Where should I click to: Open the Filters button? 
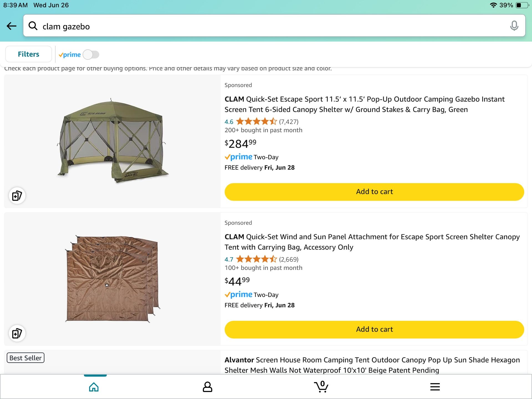click(x=29, y=54)
